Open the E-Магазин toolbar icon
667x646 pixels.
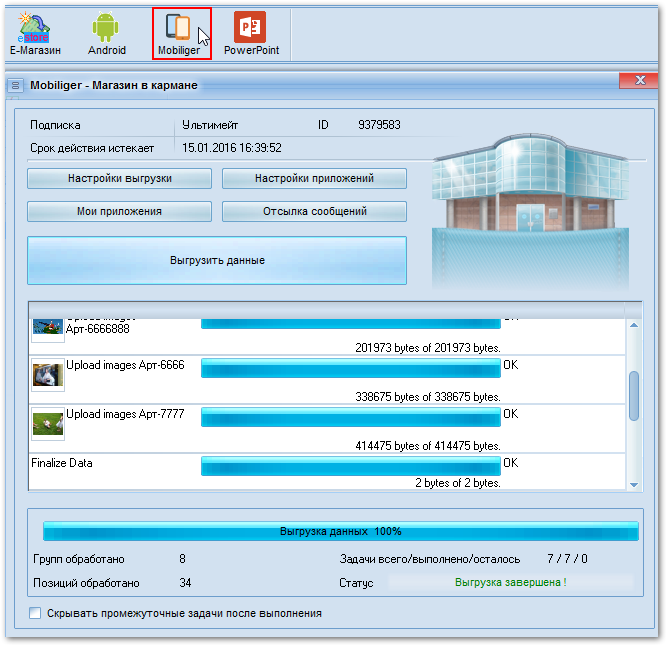[x=35, y=33]
